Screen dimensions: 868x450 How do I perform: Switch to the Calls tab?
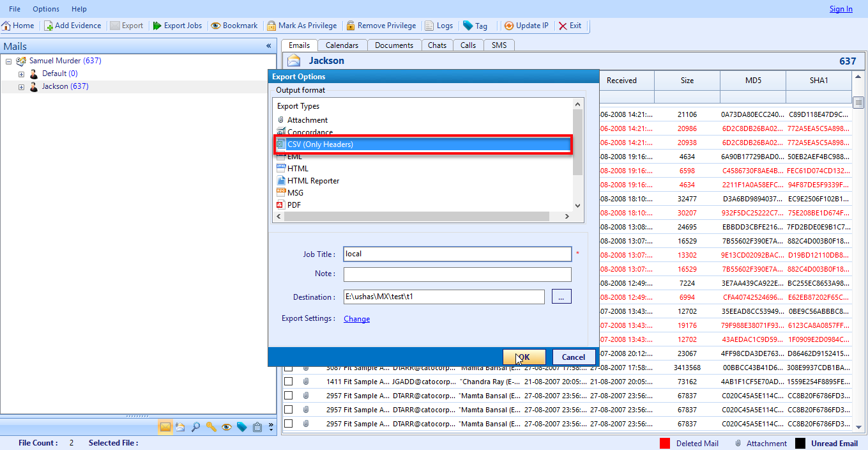468,45
